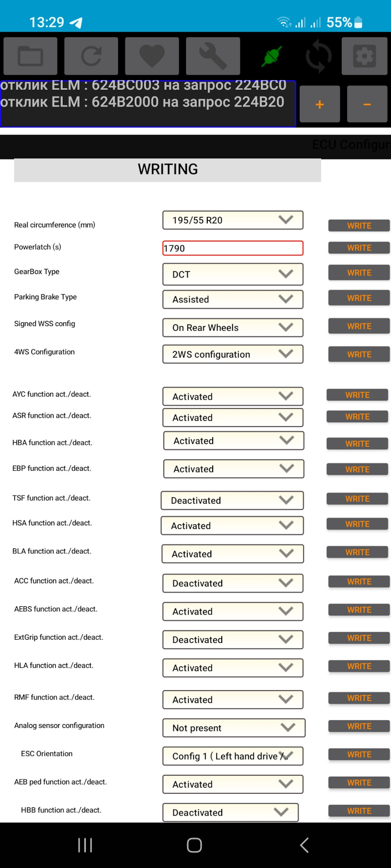Open ACC function Deactivated dropdown

click(x=233, y=583)
